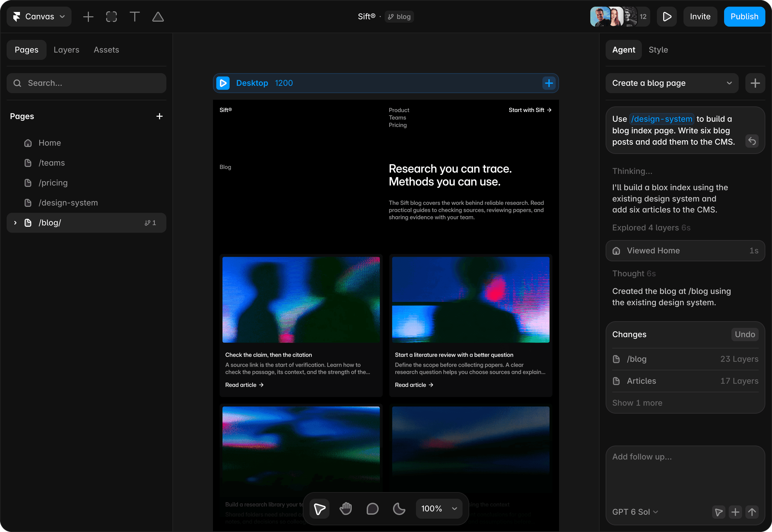Click Teams nav link on canvas
The height and width of the screenshot is (532, 772).
coord(397,118)
